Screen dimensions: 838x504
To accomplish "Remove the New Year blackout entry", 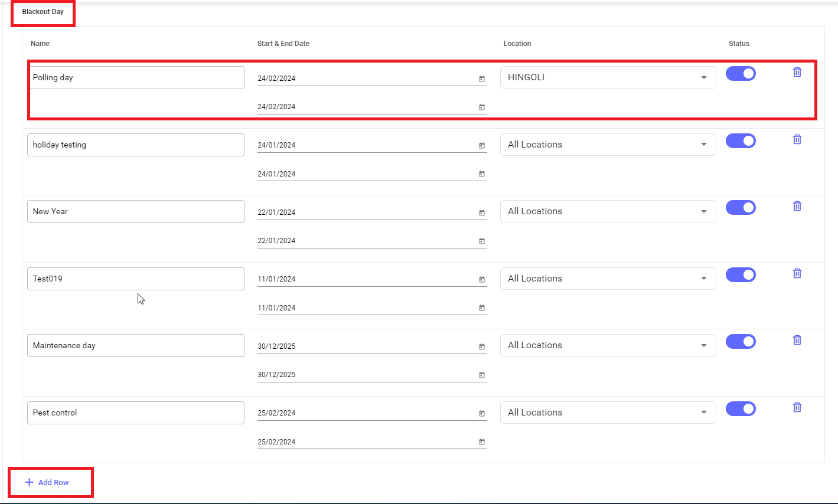I will tap(797, 206).
